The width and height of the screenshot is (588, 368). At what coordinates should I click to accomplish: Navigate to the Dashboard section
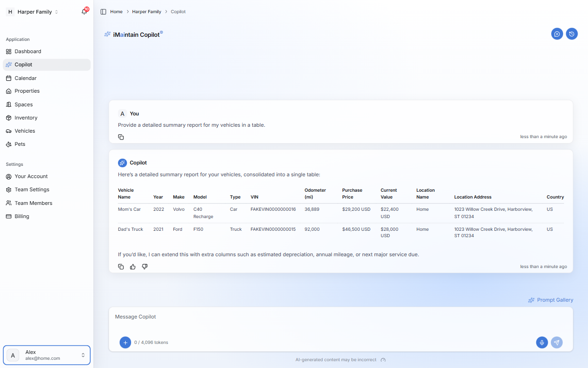tap(28, 51)
